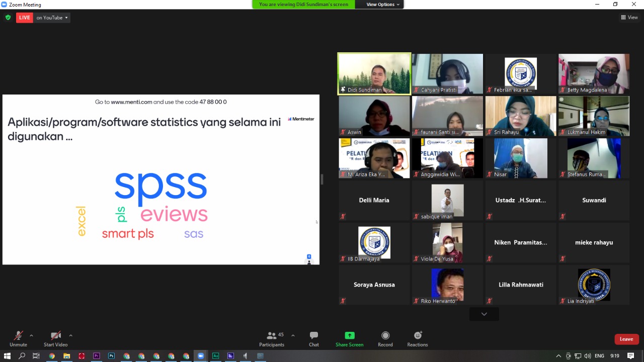
Task: Select Aswin's video tile
Action: pyautogui.click(x=374, y=116)
